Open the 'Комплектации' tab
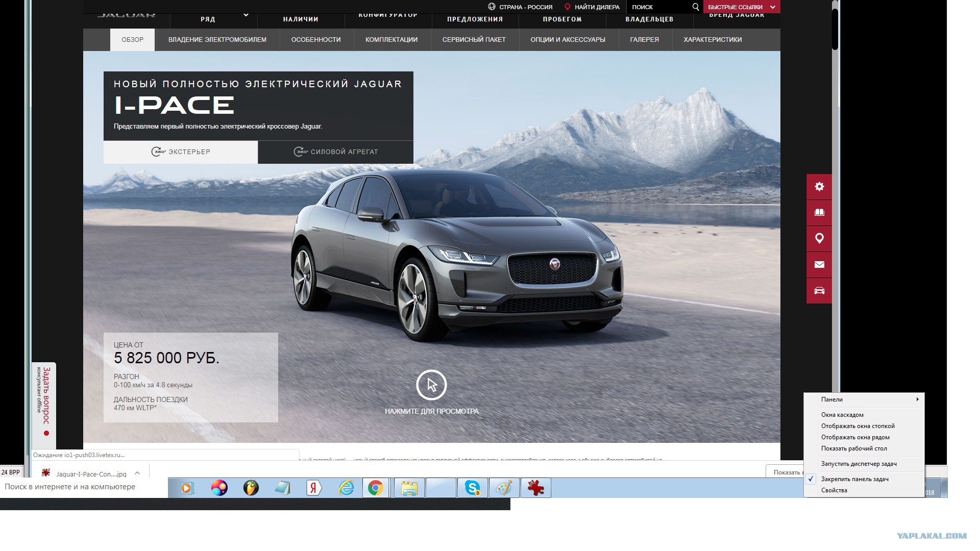Image resolution: width=980 pixels, height=551 pixels. click(x=391, y=40)
